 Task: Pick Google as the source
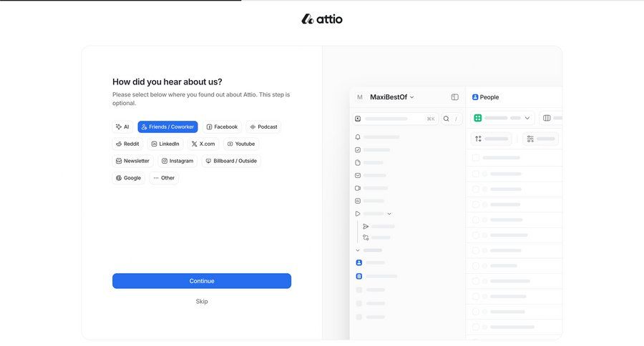[x=129, y=178]
